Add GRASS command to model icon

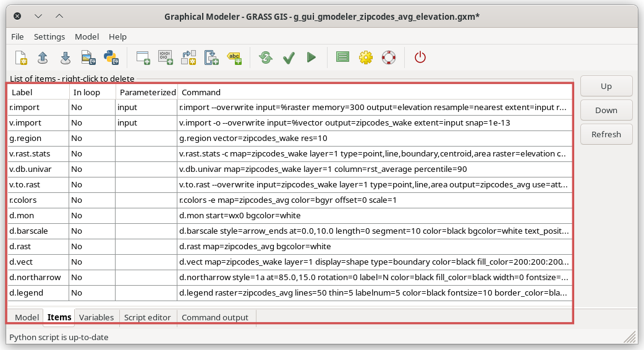[143, 58]
